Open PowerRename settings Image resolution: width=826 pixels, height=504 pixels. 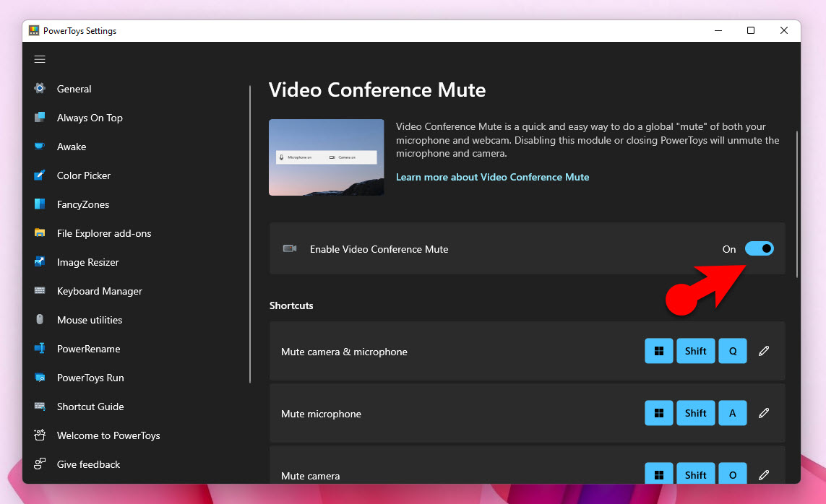coord(88,349)
